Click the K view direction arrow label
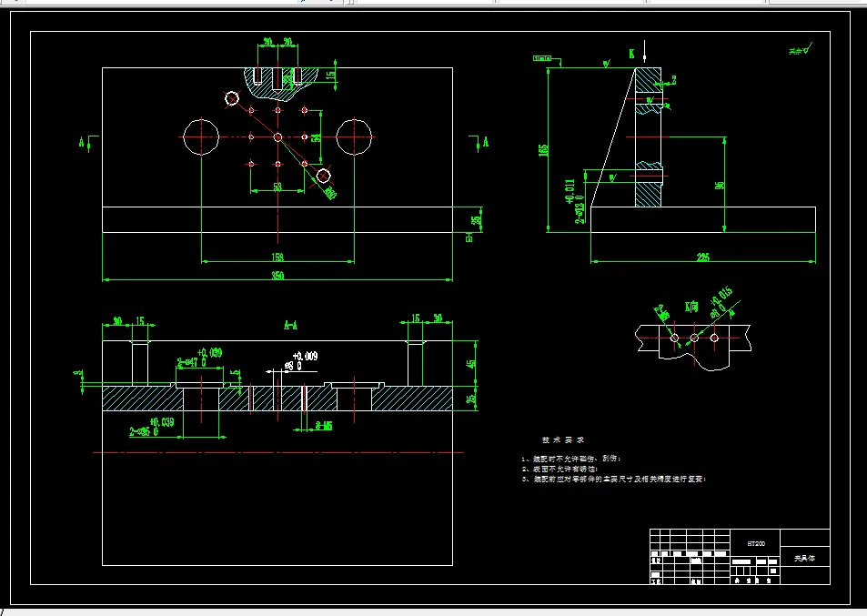Screen dimensions: 867x616 631,55
